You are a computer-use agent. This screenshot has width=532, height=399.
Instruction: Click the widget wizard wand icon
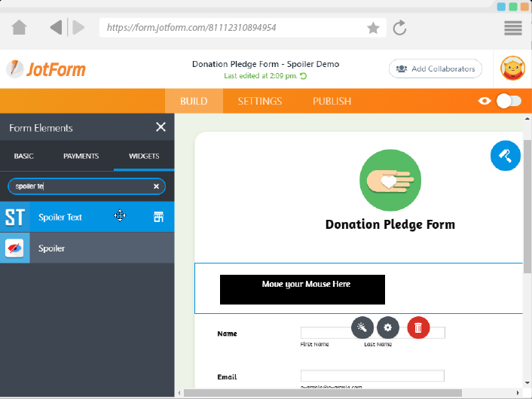pyautogui.click(x=362, y=327)
